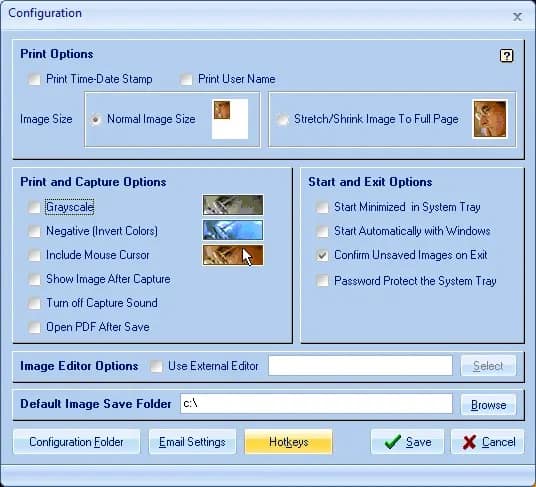This screenshot has height=487, width=536.
Task: Click the Stretch/Shrink full page preview image
Action: pyautogui.click(x=490, y=119)
